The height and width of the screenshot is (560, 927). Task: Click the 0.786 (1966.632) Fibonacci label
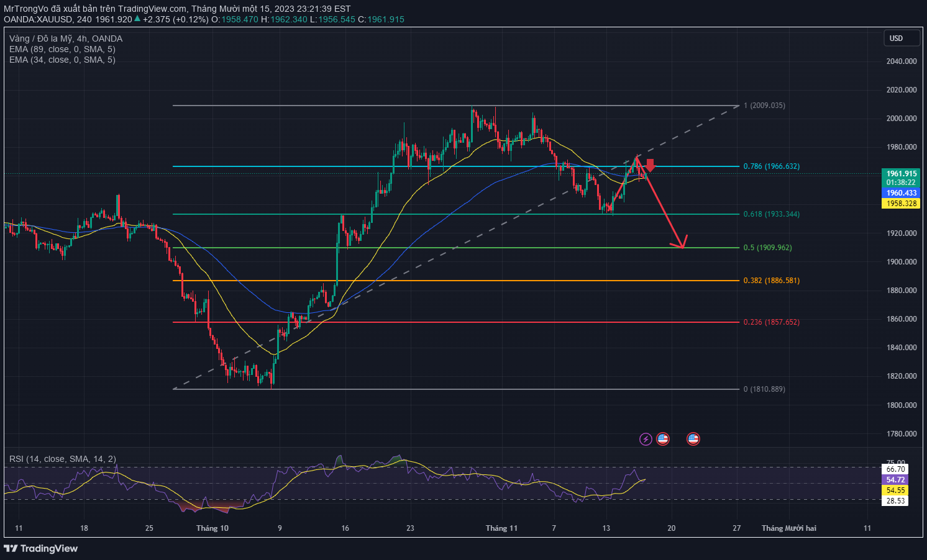pos(772,166)
